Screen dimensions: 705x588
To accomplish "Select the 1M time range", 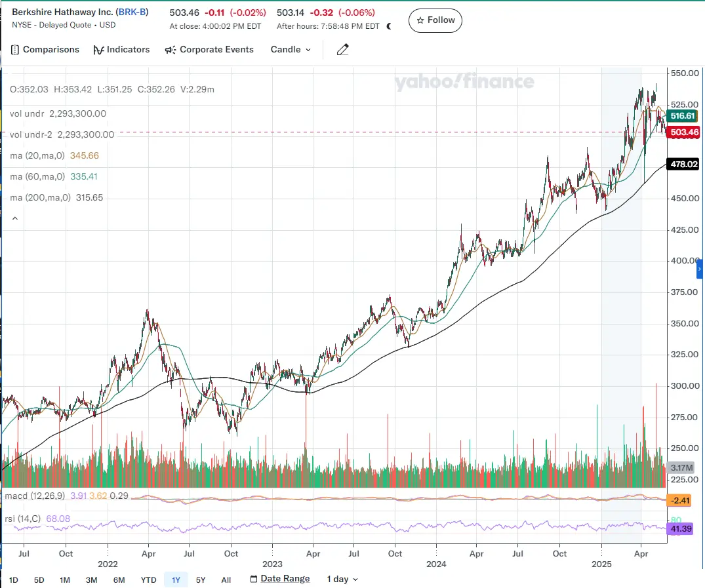I will (65, 580).
